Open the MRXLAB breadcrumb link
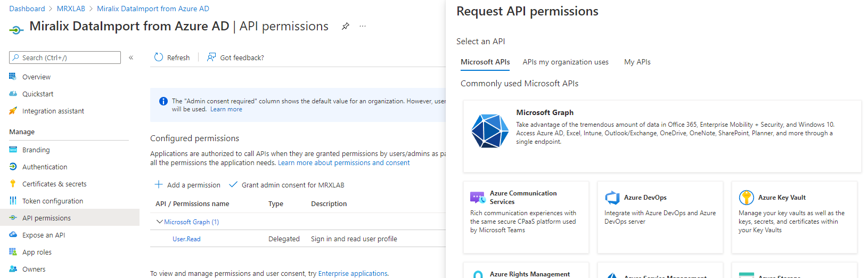Viewport: 868px width, 278px height. [x=71, y=9]
